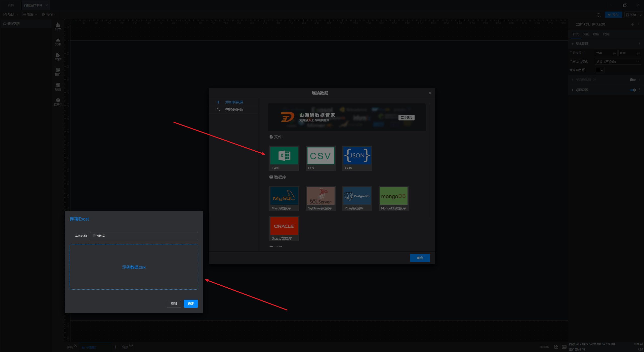The height and width of the screenshot is (352, 644).
Task: Switch to the 样式 tab
Action: (576, 34)
